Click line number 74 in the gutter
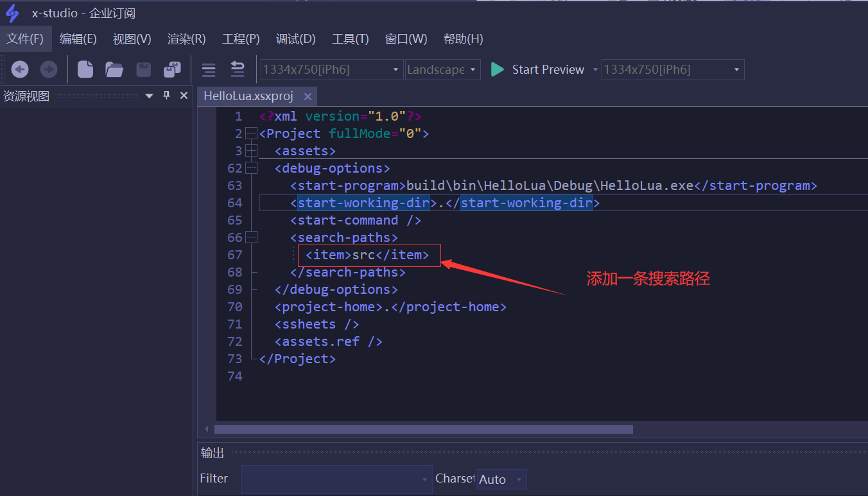Image resolution: width=868 pixels, height=496 pixels. (234, 376)
